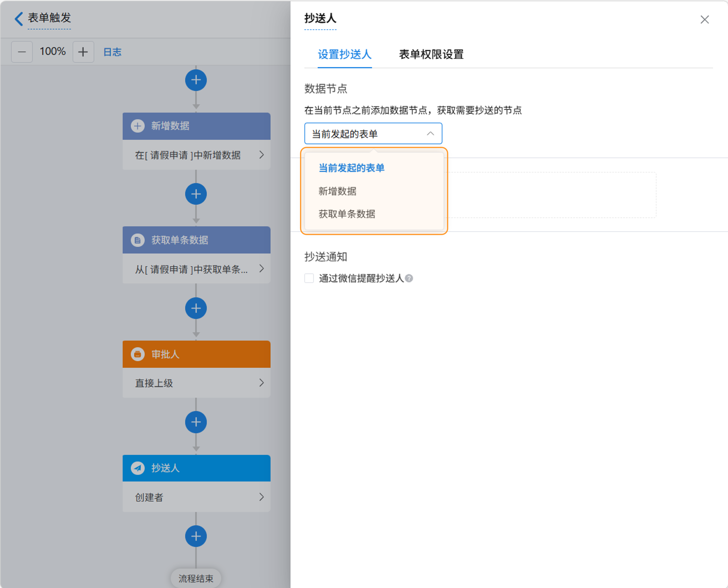Choose 新增数据 from dropdown list
The image size is (728, 588).
click(x=337, y=191)
